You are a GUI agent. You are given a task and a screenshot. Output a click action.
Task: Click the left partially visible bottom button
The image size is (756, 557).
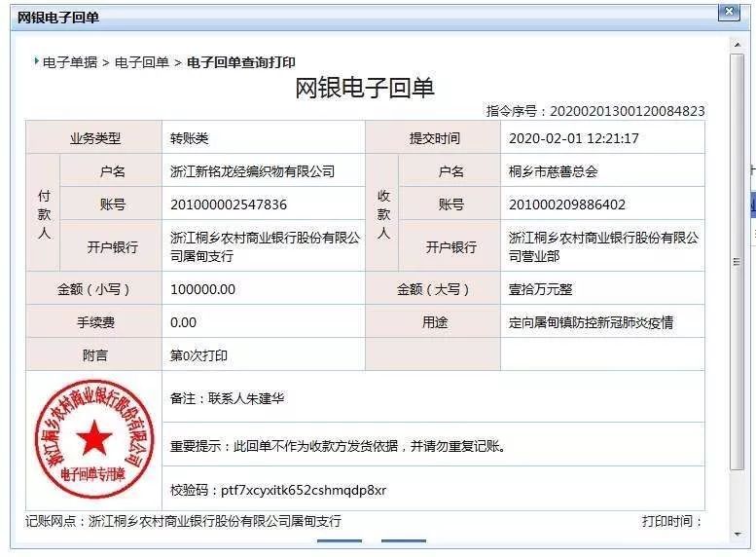(340, 541)
